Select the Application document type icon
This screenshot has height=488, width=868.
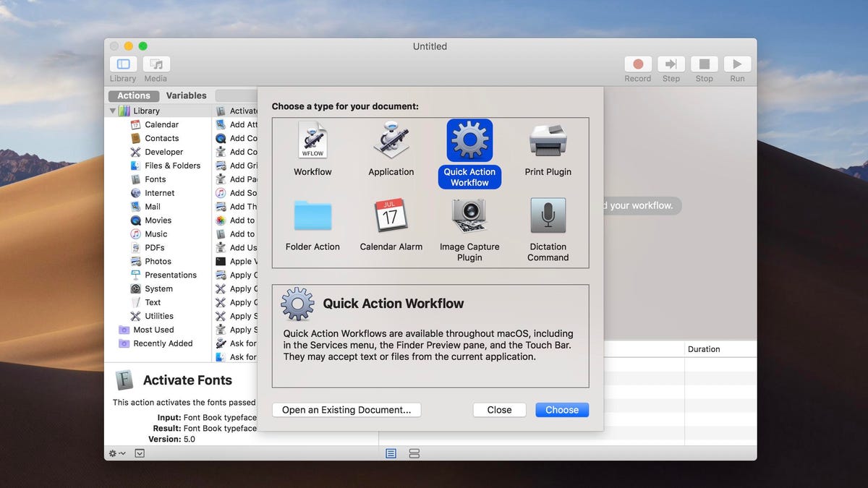[x=391, y=141]
